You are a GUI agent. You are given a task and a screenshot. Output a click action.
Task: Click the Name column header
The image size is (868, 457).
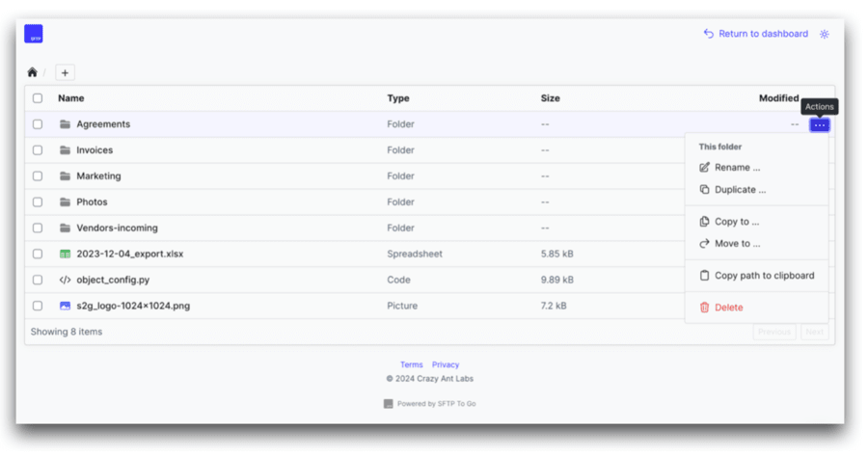coord(70,98)
